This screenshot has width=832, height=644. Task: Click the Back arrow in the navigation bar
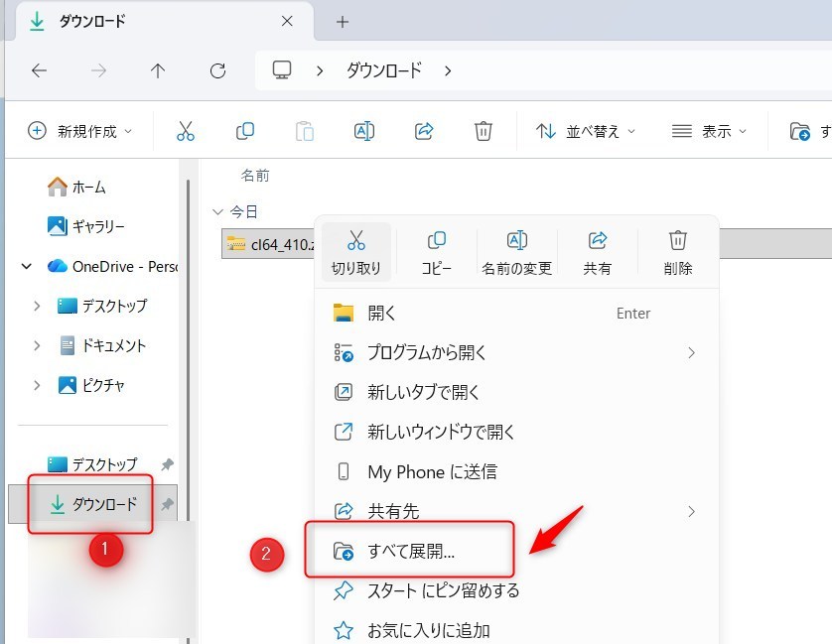[39, 70]
